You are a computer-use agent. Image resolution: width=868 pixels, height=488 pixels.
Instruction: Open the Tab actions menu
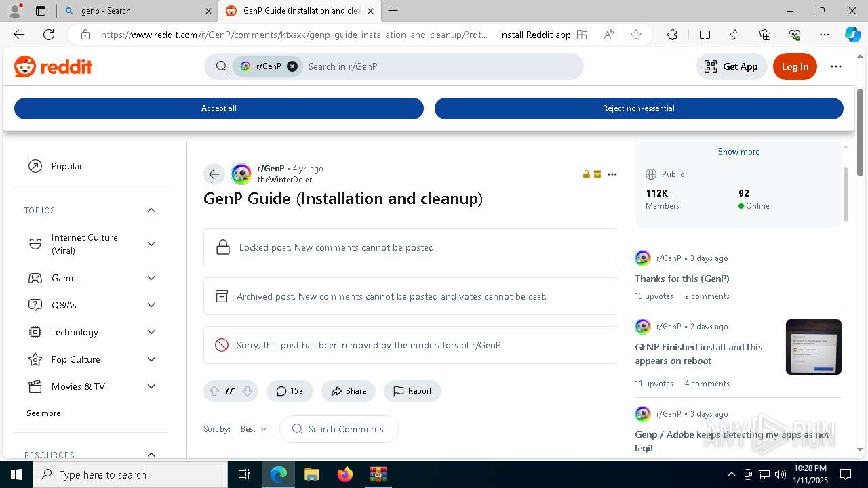coord(41,11)
